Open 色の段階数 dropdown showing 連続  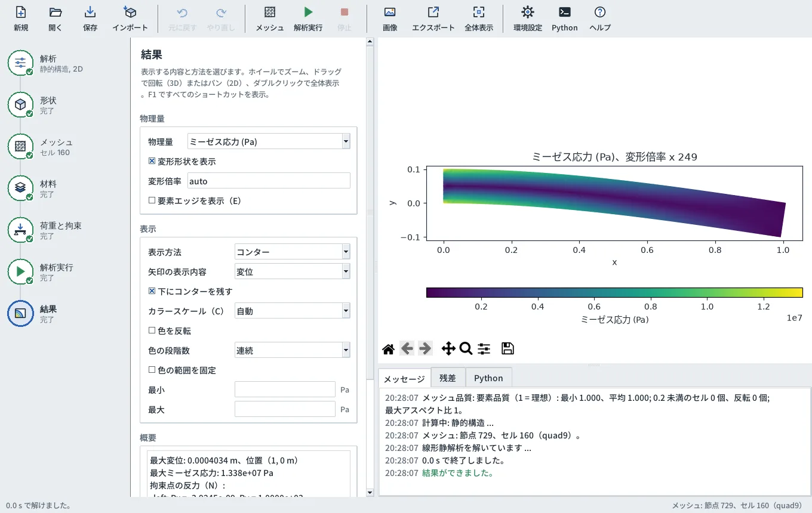pos(293,350)
